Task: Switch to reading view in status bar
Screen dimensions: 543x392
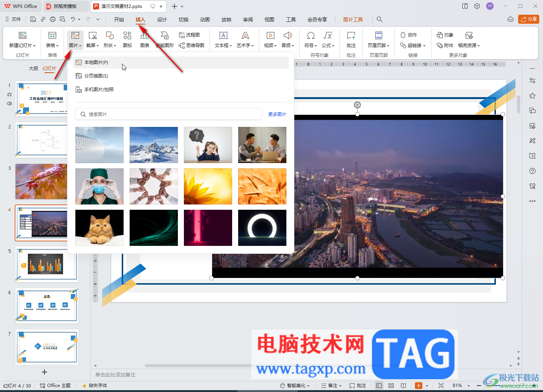Action: click(403, 386)
